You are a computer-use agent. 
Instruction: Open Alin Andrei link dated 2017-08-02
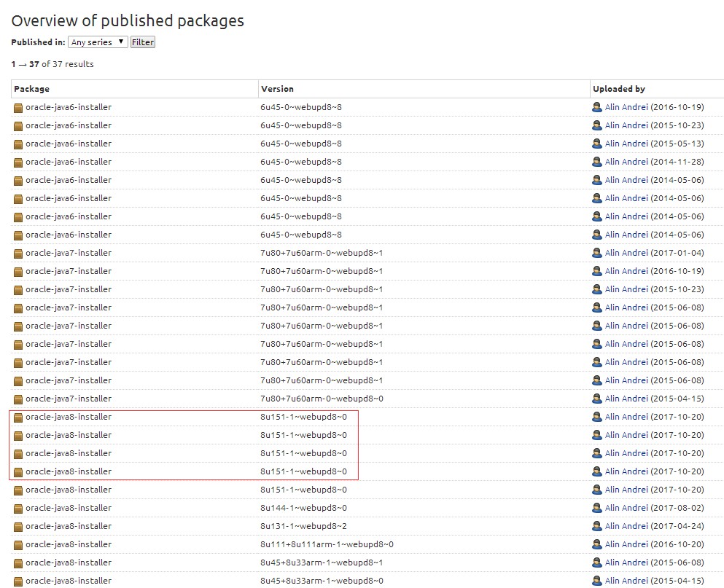pos(626,508)
